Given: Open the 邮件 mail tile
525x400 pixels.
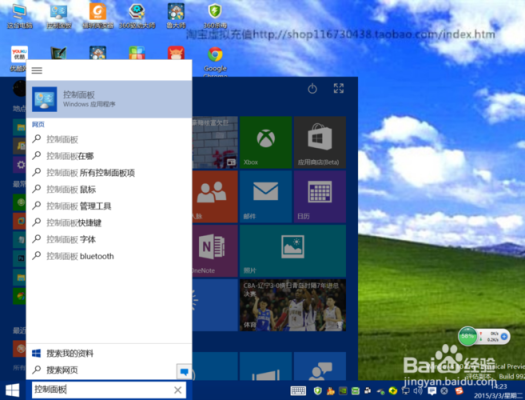Looking at the screenshot, I should 266,196.
